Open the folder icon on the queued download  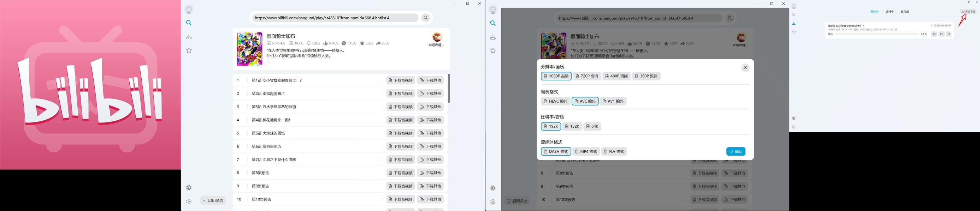pos(941,34)
